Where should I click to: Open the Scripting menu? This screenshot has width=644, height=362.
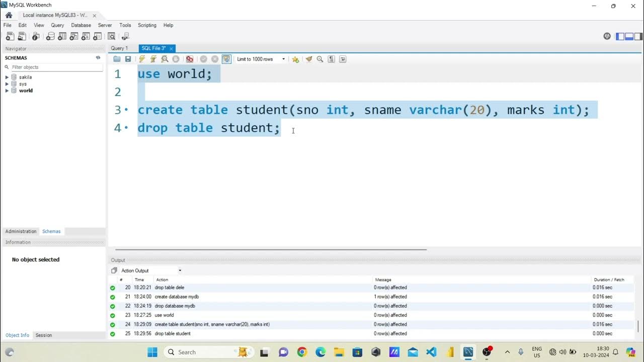pos(147,25)
